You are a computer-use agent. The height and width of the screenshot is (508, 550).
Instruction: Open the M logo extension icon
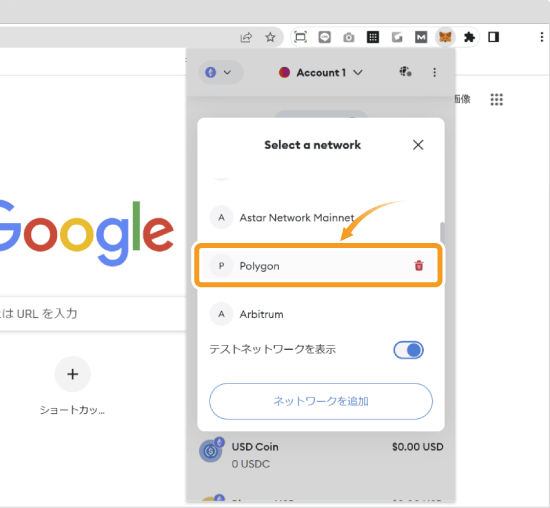[x=421, y=37]
